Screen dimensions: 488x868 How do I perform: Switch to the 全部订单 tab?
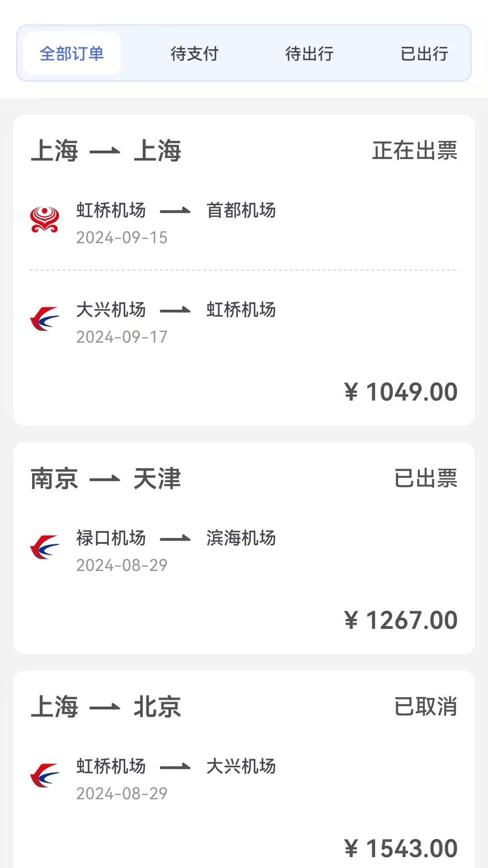click(x=72, y=53)
